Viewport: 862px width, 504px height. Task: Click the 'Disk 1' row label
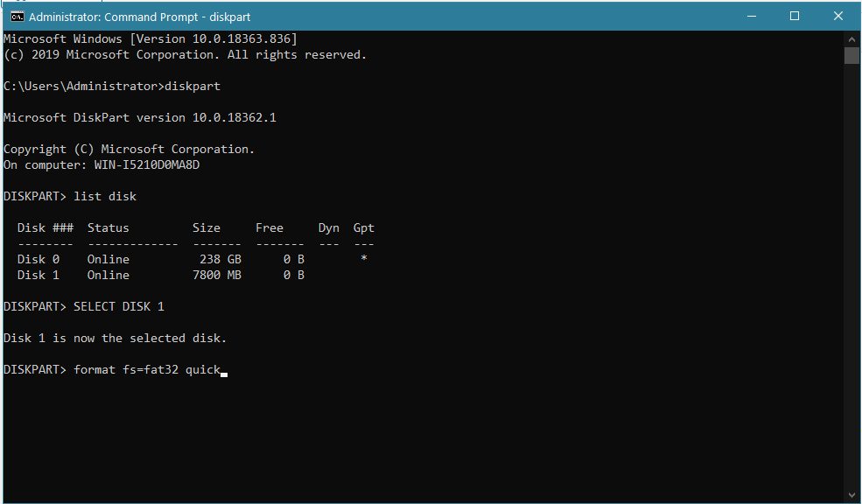(x=38, y=276)
